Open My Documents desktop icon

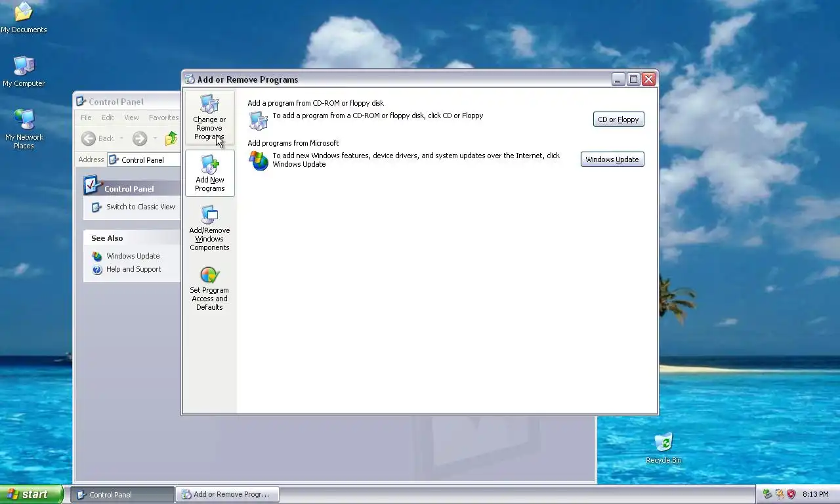click(x=24, y=18)
